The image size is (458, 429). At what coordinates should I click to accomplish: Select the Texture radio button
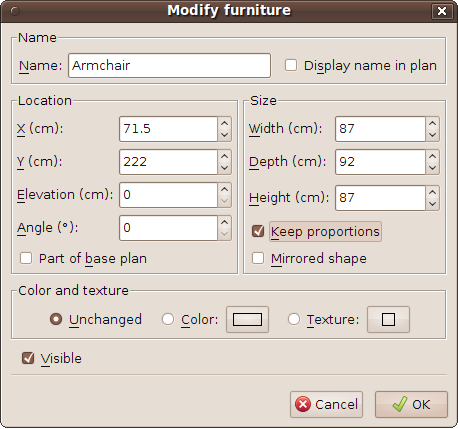pyautogui.click(x=294, y=319)
